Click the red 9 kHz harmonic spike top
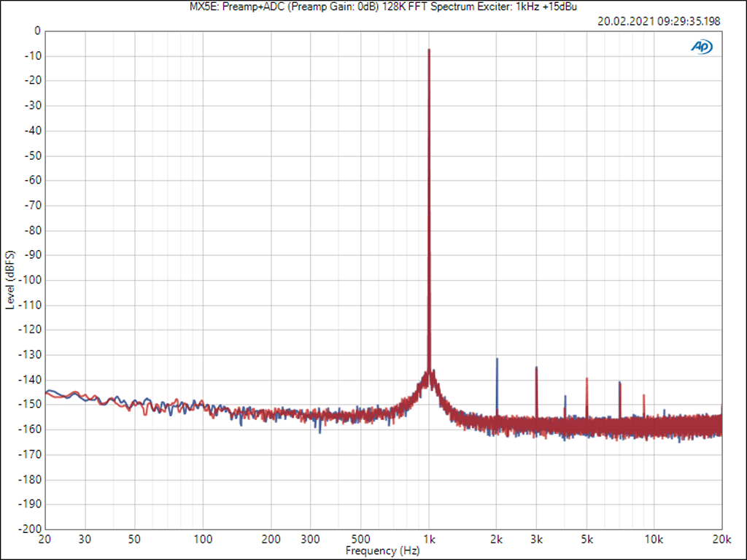747x560 pixels. 643,395
